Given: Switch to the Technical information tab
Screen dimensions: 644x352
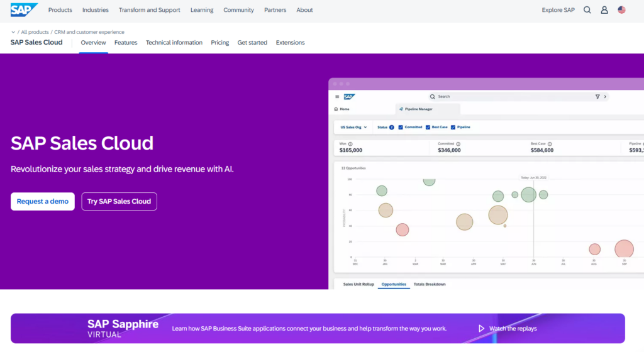Looking at the screenshot, I should pos(174,43).
